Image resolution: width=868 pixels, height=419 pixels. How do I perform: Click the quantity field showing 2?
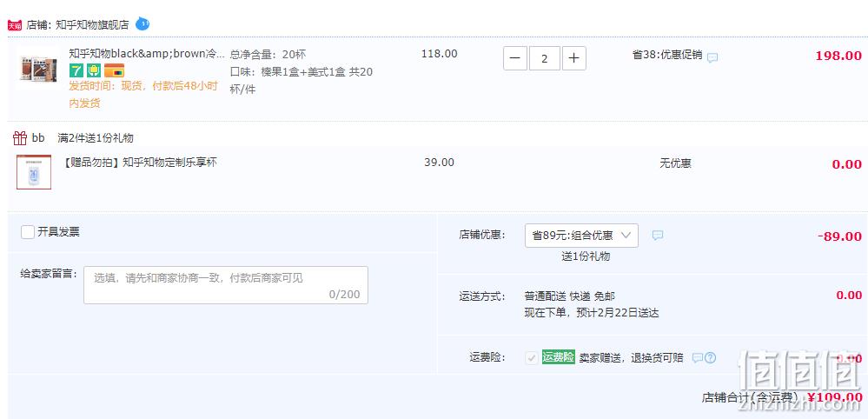click(x=545, y=58)
